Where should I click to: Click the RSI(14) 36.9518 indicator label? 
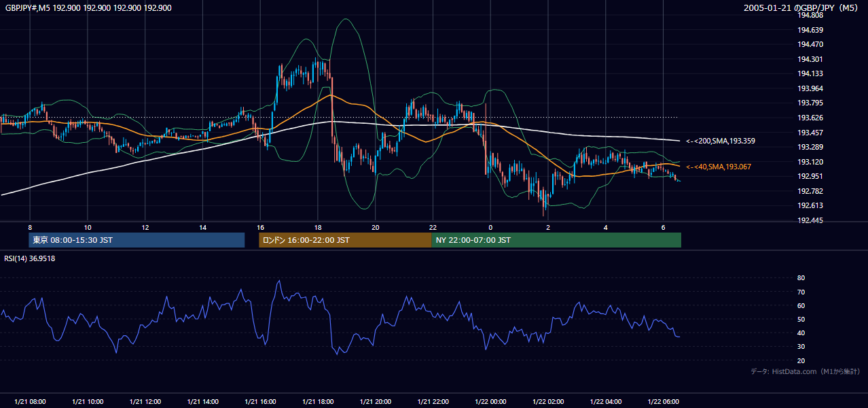pos(30,258)
